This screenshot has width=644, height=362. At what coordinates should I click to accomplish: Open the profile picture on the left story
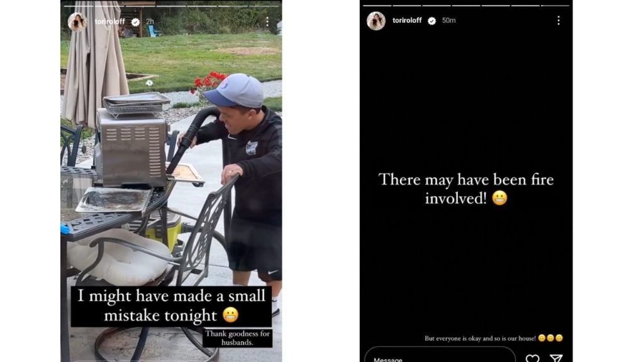click(x=77, y=22)
